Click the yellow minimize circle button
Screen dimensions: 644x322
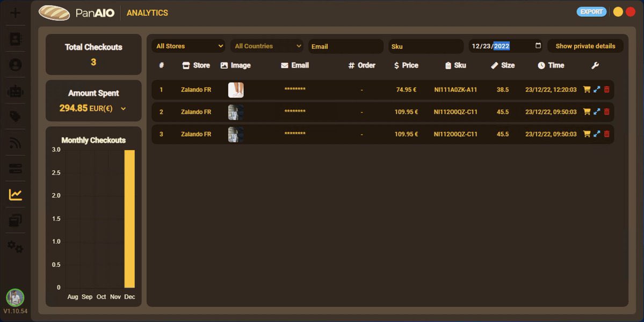[618, 12]
